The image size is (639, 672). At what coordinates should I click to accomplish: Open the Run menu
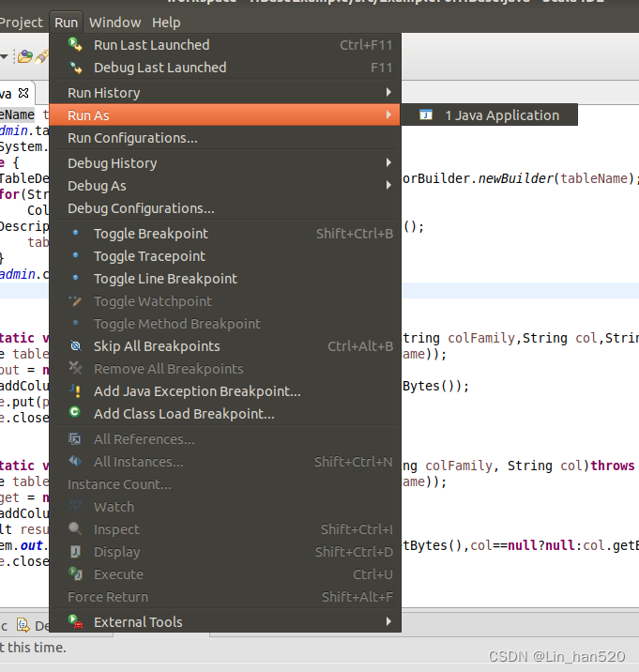point(66,23)
